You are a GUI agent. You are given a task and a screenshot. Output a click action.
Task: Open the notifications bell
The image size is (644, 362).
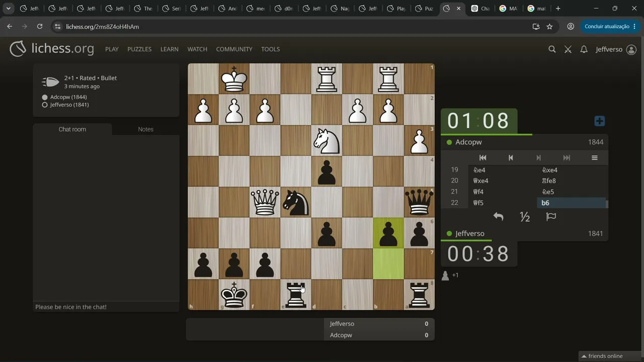(x=584, y=49)
